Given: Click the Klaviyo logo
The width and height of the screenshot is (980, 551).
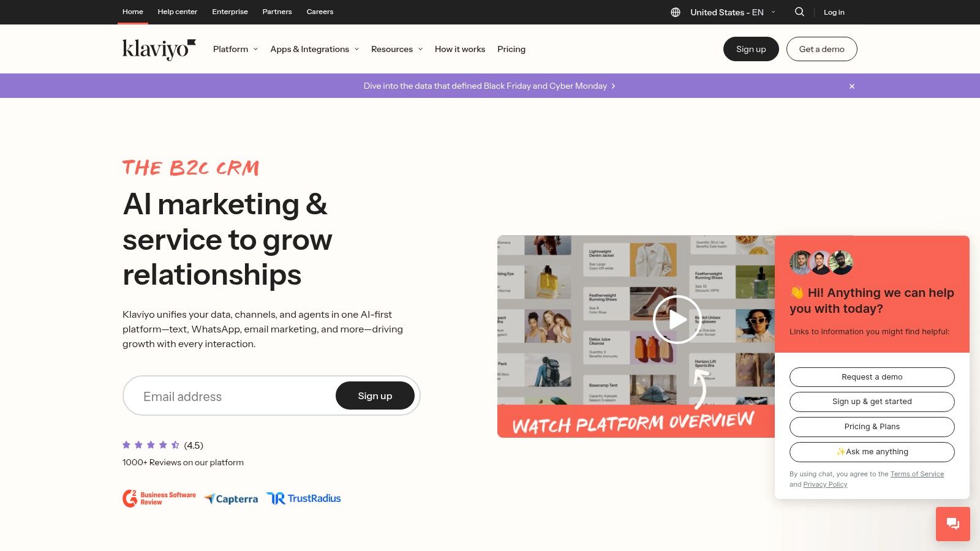Looking at the screenshot, I should 159,49.
